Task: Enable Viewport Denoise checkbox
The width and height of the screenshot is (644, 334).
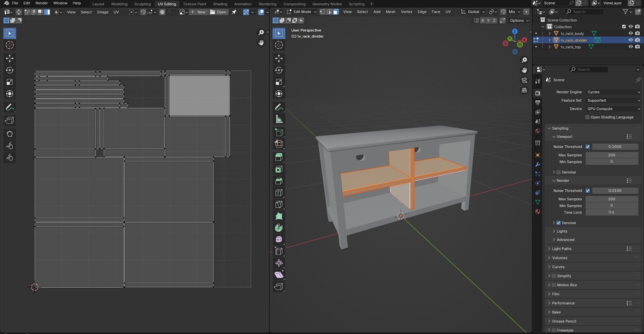Action: click(x=559, y=172)
